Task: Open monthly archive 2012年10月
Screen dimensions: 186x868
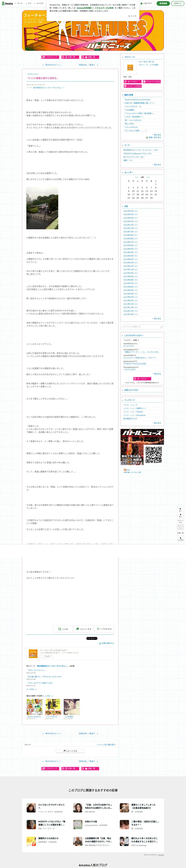Action: coord(131,314)
